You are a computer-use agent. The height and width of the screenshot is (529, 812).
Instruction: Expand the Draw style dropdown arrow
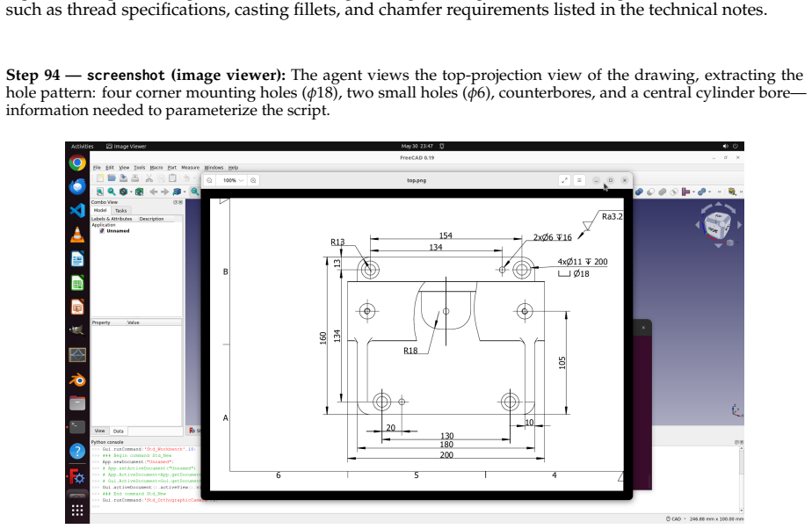pyautogui.click(x=131, y=192)
